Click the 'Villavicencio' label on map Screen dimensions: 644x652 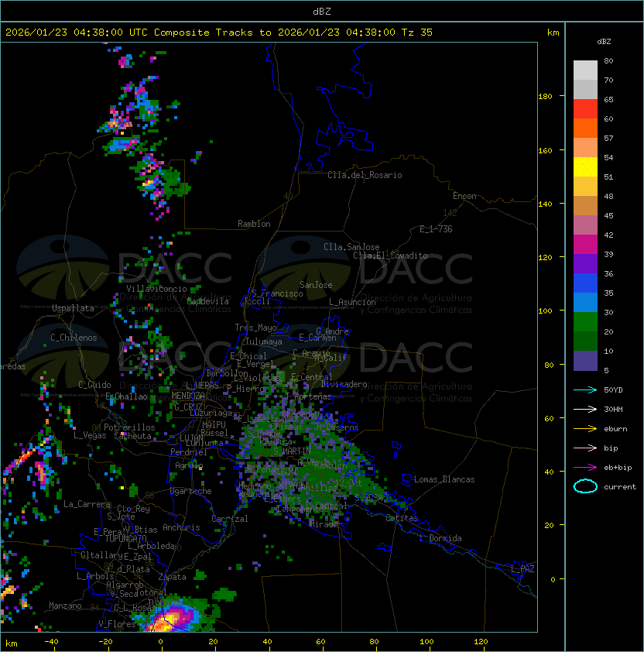pos(156,289)
